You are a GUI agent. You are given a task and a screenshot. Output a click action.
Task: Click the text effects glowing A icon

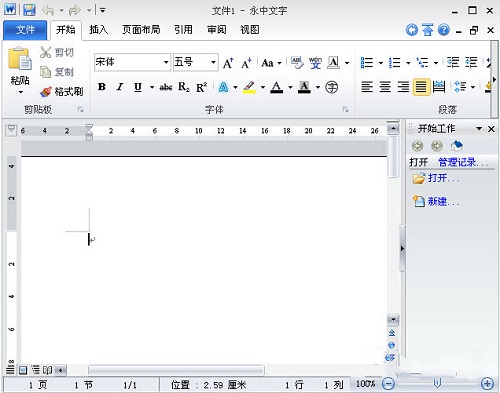pos(223,87)
